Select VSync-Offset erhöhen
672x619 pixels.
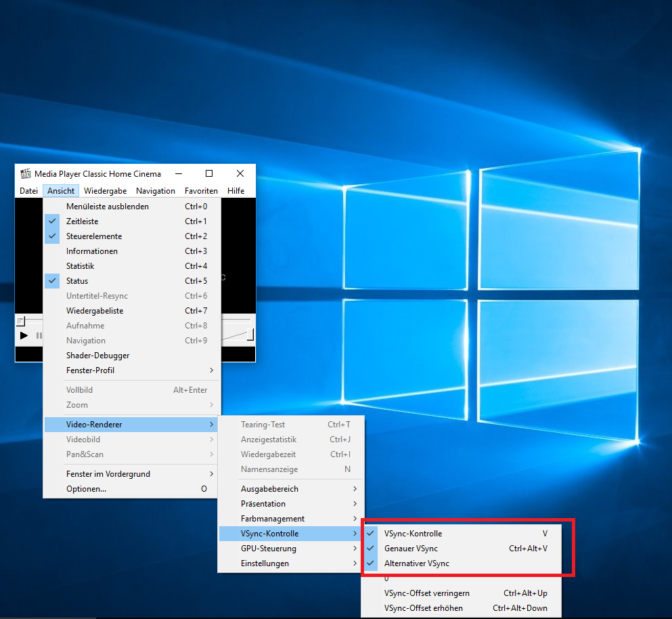click(462, 608)
